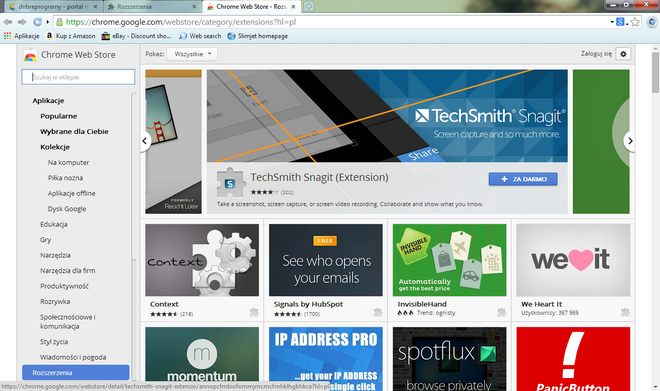Viewport: 660px width, 391px height.
Task: Click the Chrome Web Store logo
Action: [x=30, y=55]
